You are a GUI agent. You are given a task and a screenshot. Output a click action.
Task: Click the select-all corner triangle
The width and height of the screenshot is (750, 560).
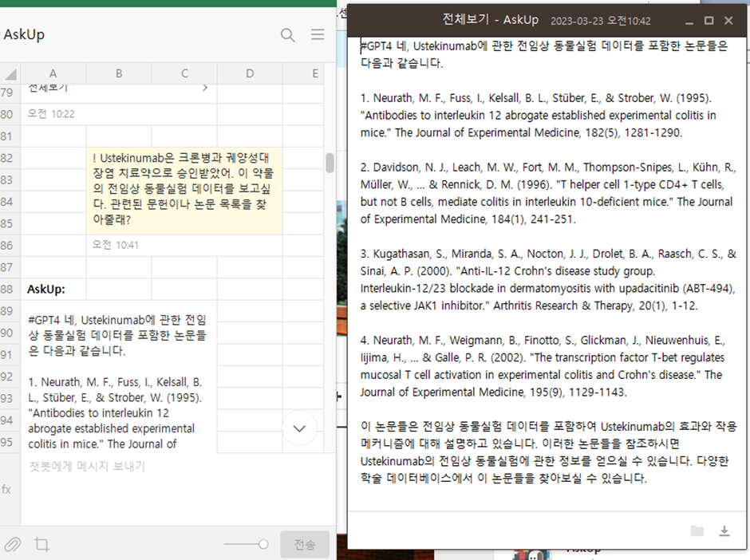click(x=10, y=73)
